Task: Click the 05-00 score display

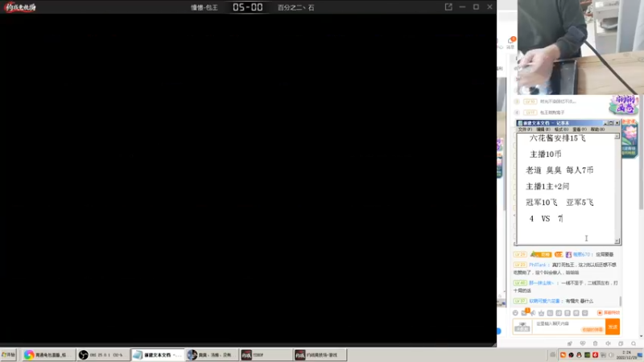Action: [x=248, y=7]
